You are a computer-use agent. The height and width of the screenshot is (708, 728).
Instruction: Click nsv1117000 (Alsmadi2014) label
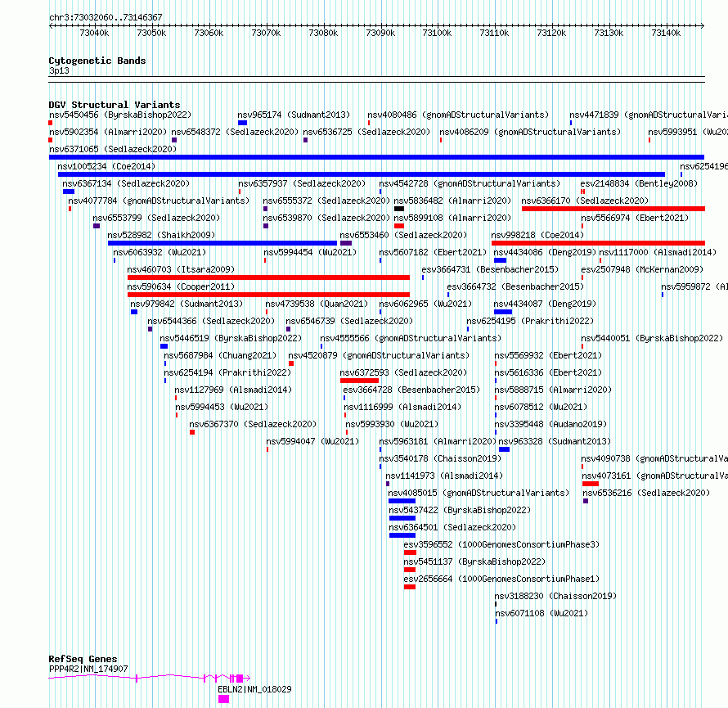click(658, 252)
